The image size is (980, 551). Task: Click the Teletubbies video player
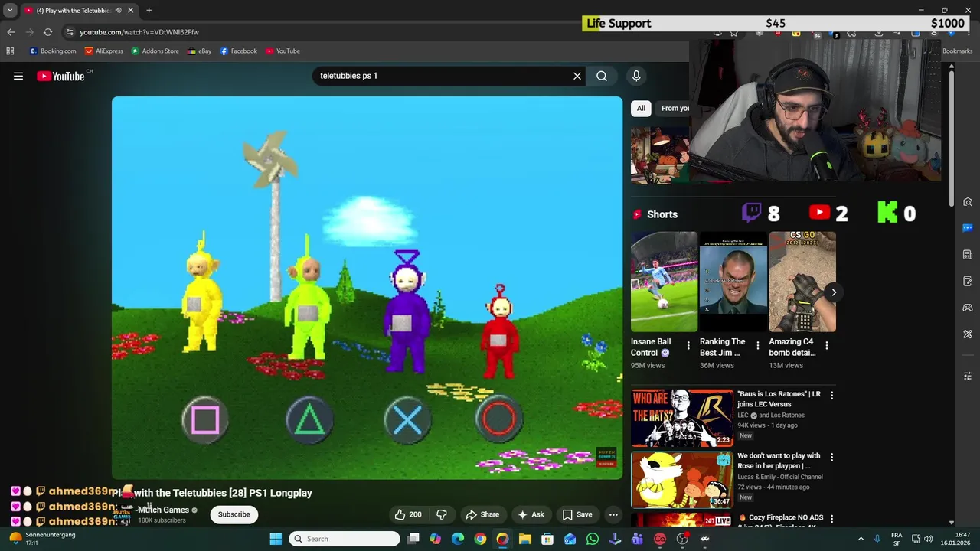367,288
